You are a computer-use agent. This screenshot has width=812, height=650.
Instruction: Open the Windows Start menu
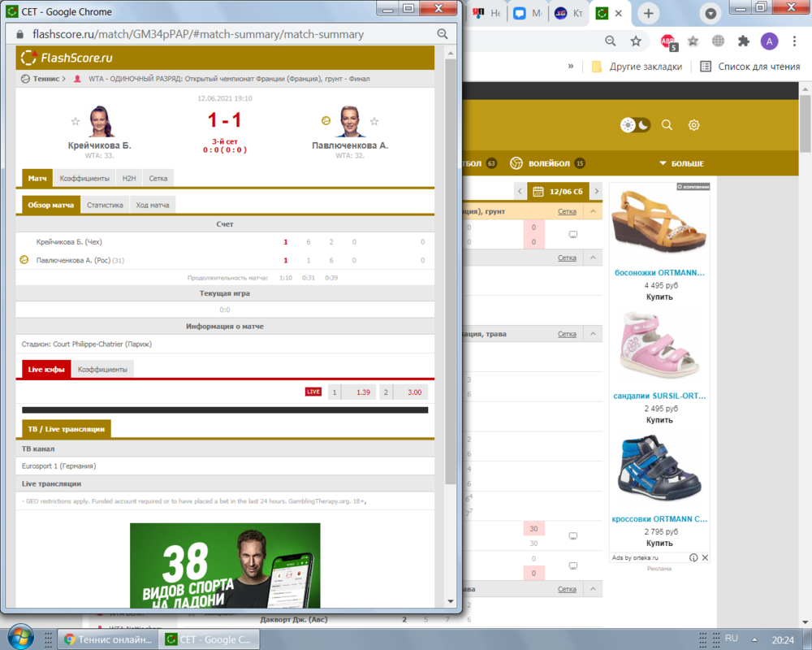(21, 636)
